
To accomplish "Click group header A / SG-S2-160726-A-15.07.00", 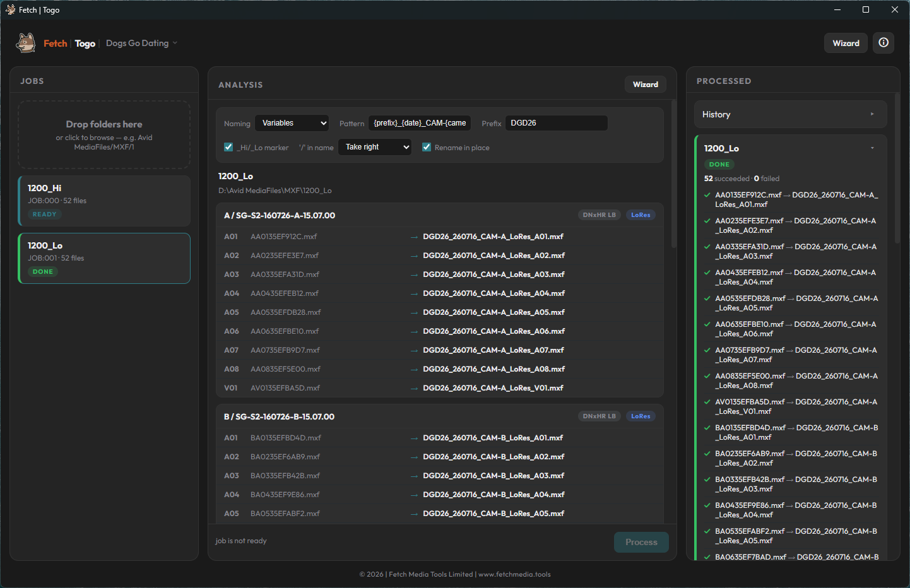I will tap(280, 216).
